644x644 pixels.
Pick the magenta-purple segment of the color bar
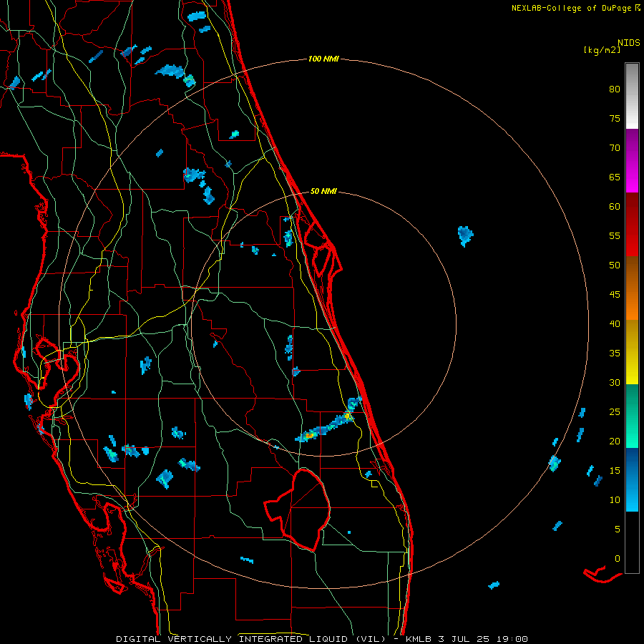632,161
